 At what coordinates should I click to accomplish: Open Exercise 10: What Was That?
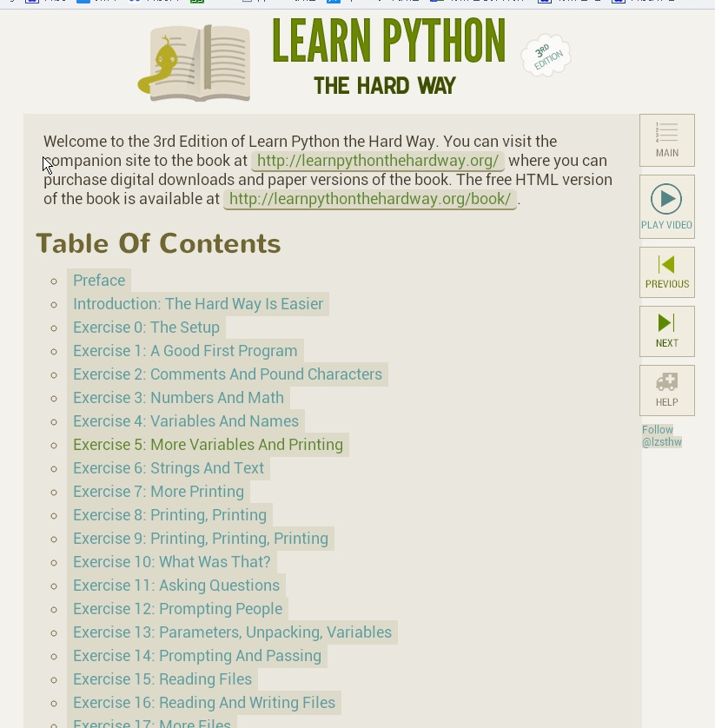(172, 562)
